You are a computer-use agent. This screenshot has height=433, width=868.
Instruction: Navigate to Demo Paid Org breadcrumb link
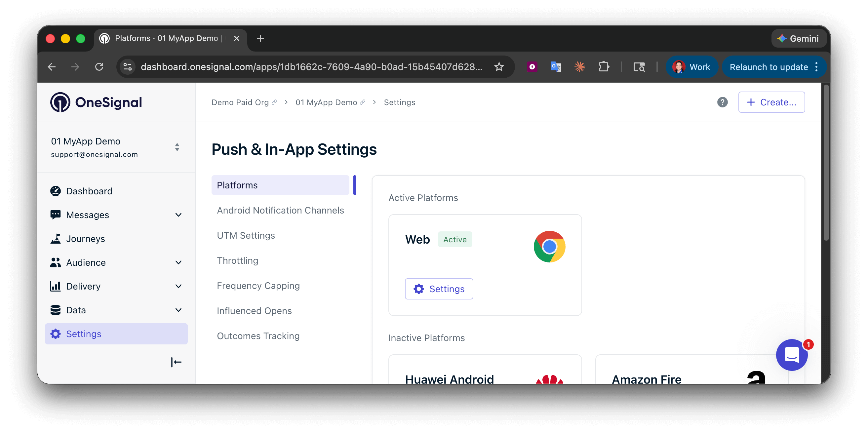tap(240, 102)
